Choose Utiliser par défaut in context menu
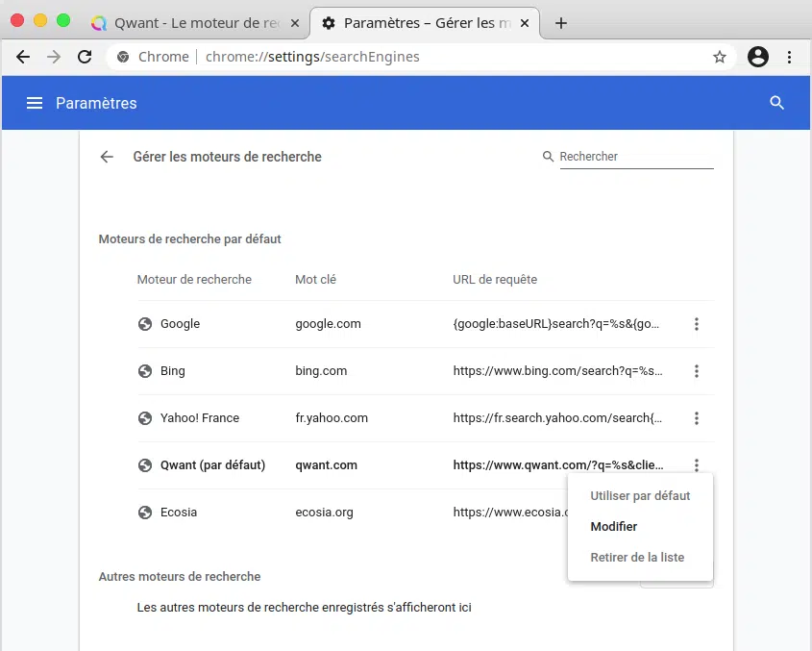The image size is (812, 651). click(640, 495)
